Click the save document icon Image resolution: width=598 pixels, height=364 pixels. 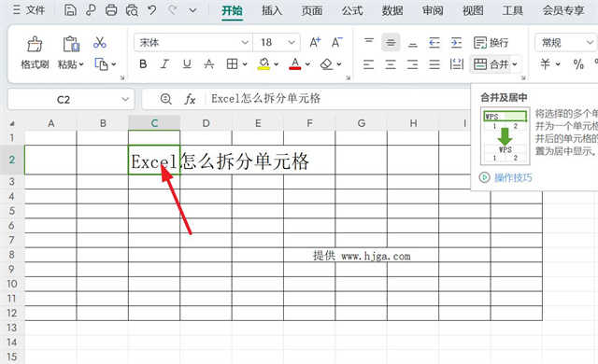pos(70,10)
